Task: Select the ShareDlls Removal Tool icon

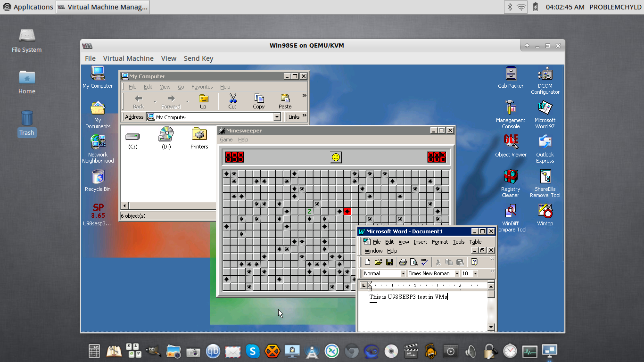Action: 545,183
